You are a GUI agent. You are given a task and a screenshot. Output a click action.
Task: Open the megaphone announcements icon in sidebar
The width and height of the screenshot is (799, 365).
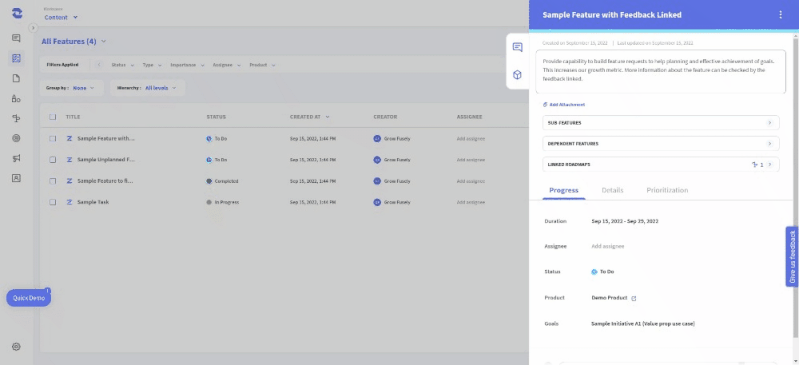[x=16, y=159]
